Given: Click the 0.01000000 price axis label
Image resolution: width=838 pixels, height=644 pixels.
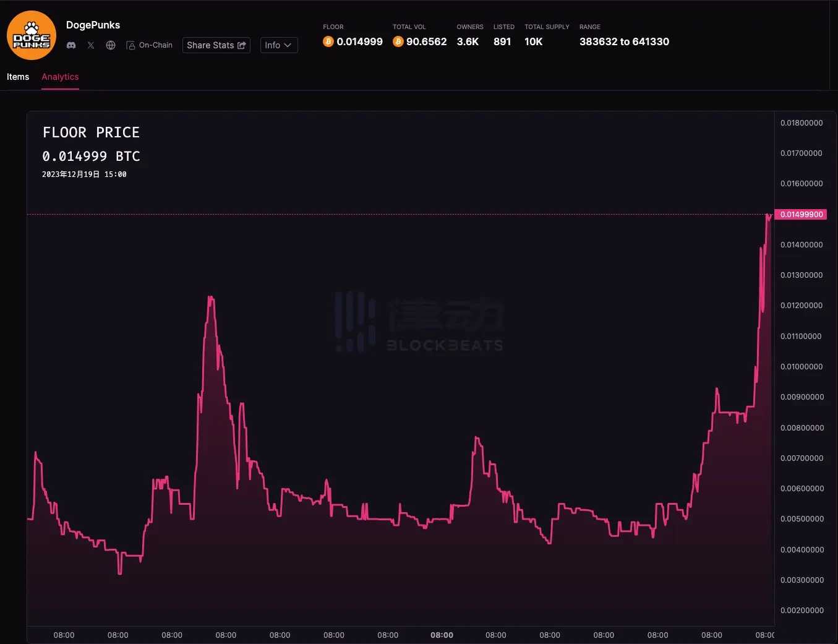Looking at the screenshot, I should click(802, 367).
